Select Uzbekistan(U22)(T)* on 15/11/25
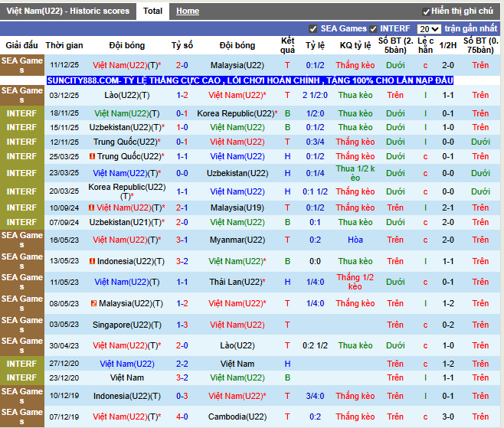This screenshot has width=504, height=428. (127, 127)
